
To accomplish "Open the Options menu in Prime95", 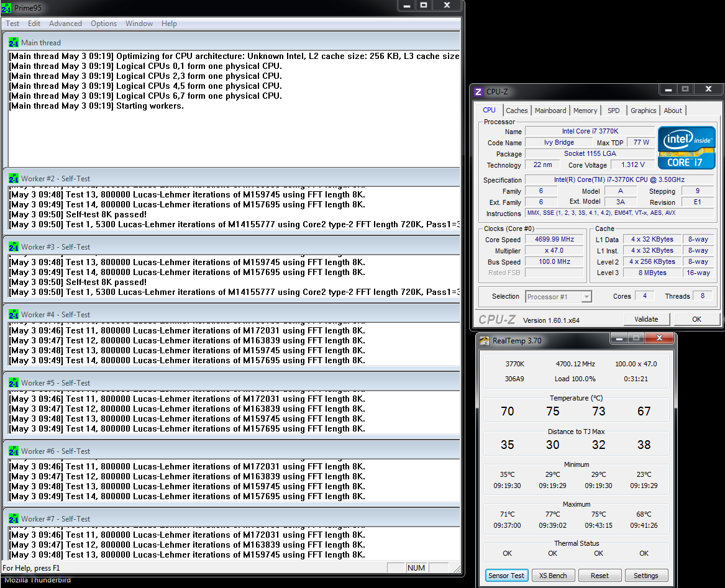I will click(x=104, y=24).
